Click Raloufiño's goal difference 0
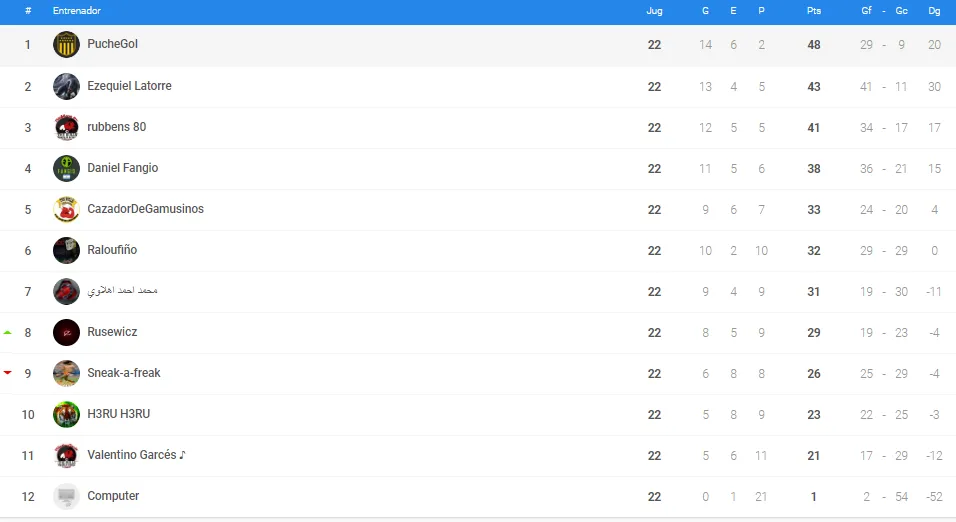 pyautogui.click(x=934, y=251)
